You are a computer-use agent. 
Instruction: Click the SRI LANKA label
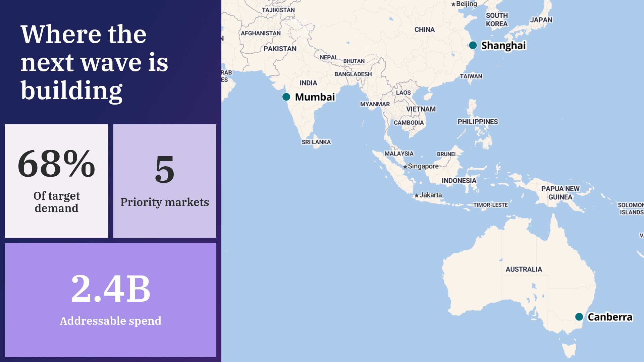(316, 142)
